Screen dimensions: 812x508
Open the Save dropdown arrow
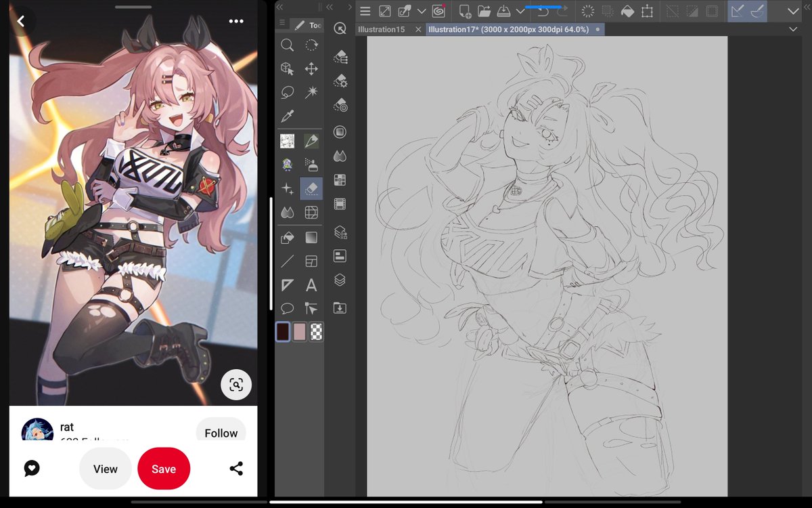tap(520, 11)
